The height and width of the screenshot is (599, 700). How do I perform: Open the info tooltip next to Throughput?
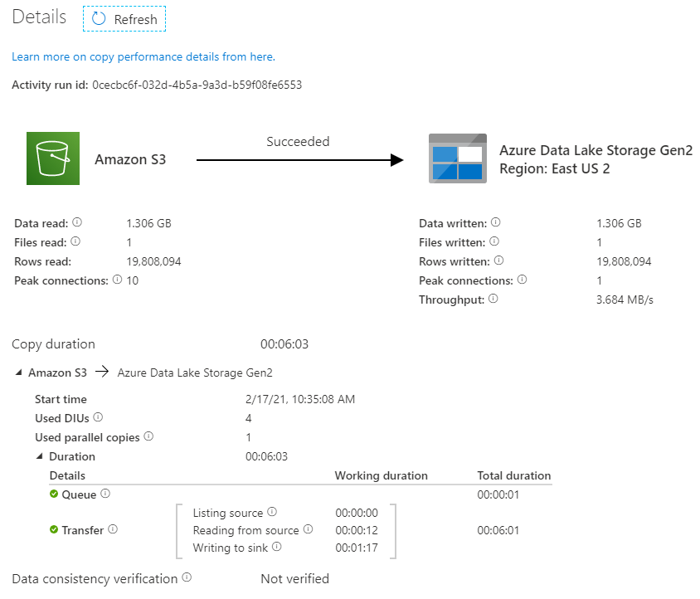click(x=492, y=297)
